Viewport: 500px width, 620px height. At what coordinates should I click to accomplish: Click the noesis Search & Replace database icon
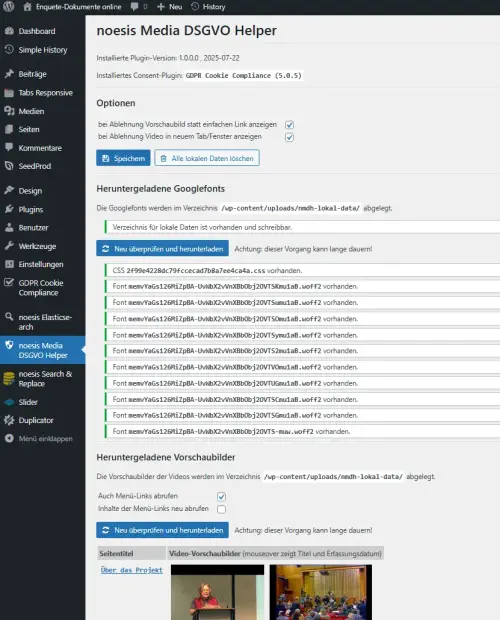[x=9, y=378]
